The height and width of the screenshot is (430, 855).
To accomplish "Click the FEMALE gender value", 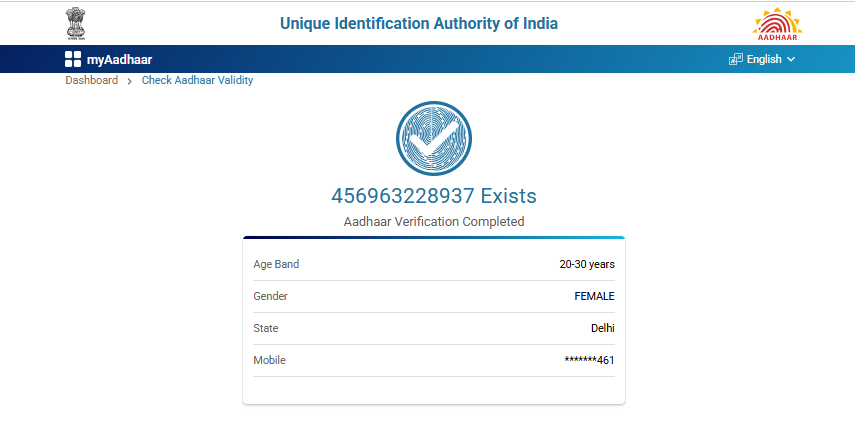I will (x=594, y=296).
